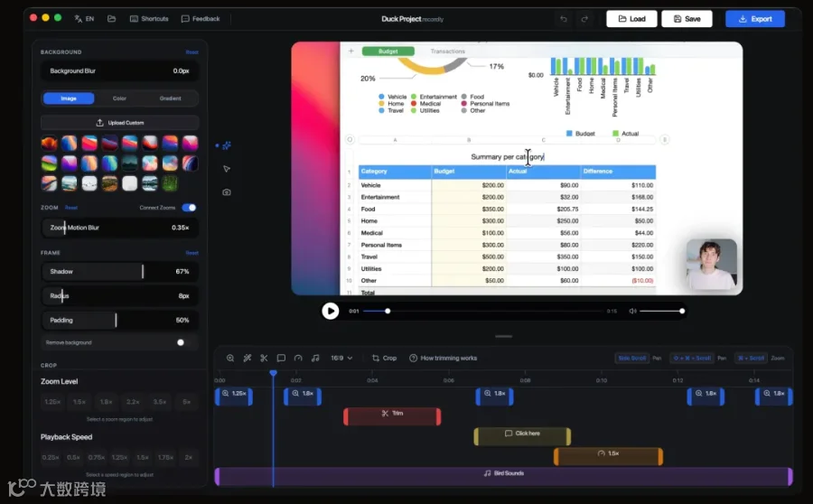
Task: Mute audio with the speaker icon
Action: tap(632, 311)
